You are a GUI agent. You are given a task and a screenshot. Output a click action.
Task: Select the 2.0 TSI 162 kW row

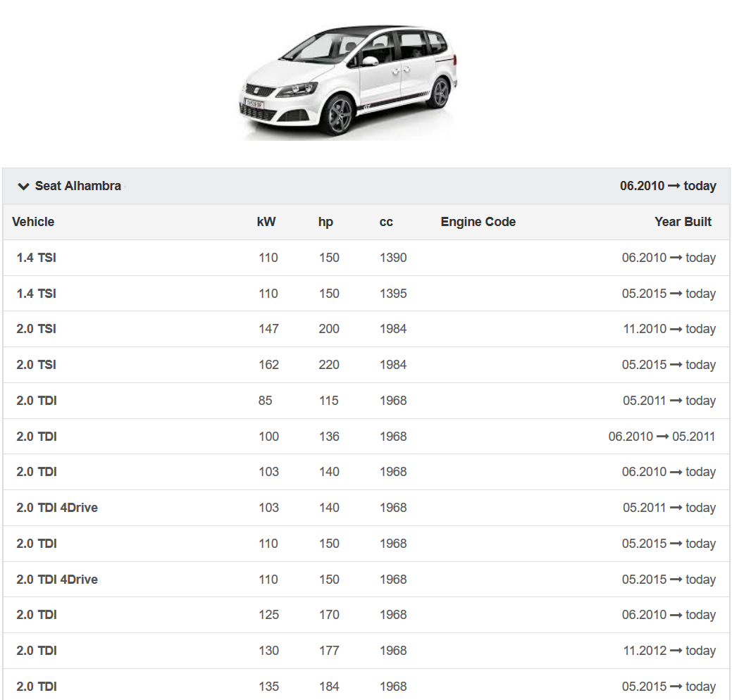[366, 365]
